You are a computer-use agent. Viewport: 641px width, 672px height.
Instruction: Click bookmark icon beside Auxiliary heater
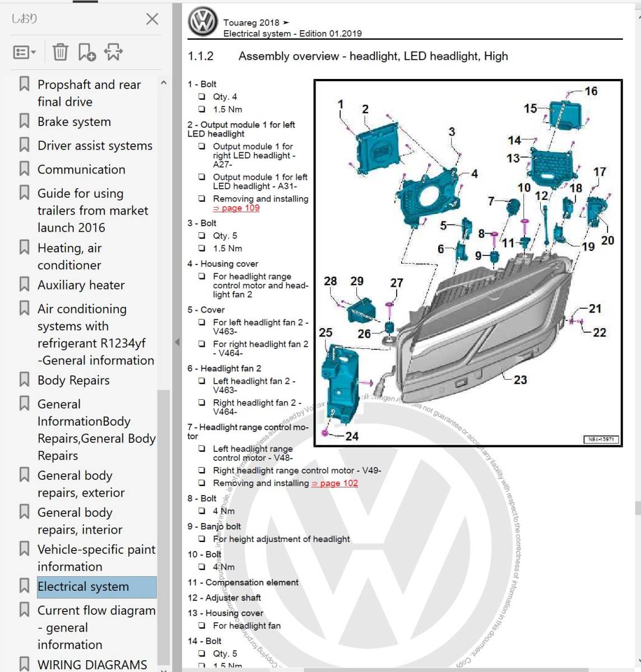24,284
